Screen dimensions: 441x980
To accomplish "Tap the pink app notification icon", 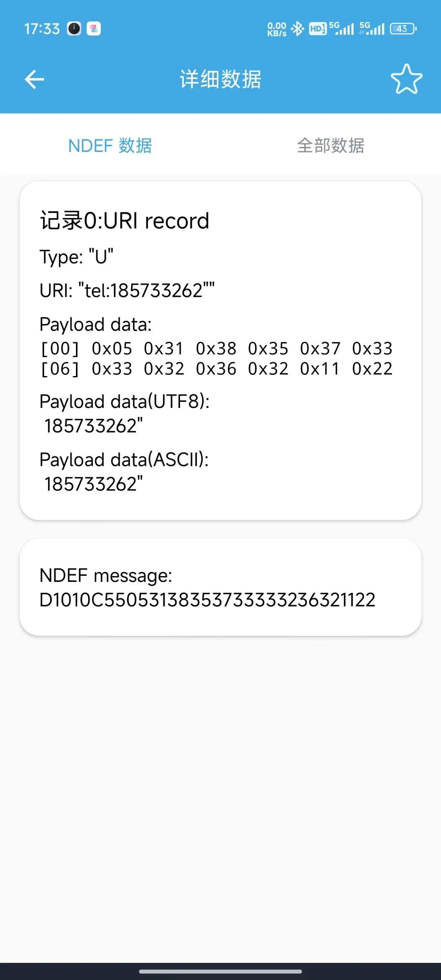I will 94,29.
